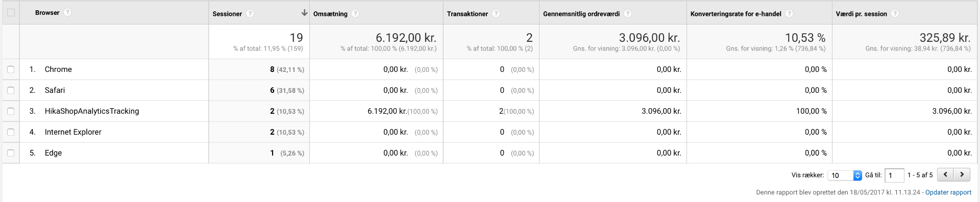Open help icon next to Browser header
The height and width of the screenshot is (202, 980).
pos(67,13)
